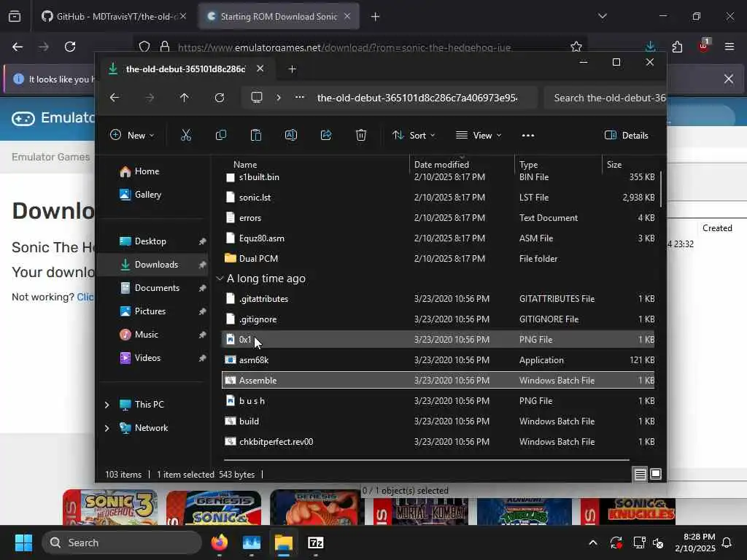Go back in Firefox browser
This screenshot has width=747, height=560.
pyautogui.click(x=18, y=47)
